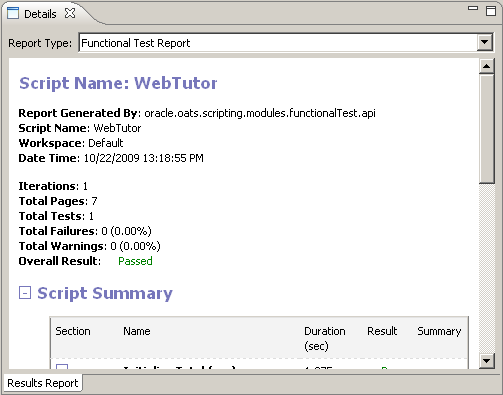
Task: Open the Report Type dropdown arrow
Action: click(485, 42)
